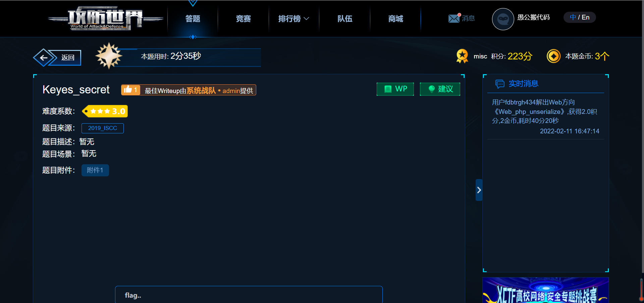The image size is (644, 303).
Task: Click the back arrow icon beside 返回
Action: coord(44,57)
